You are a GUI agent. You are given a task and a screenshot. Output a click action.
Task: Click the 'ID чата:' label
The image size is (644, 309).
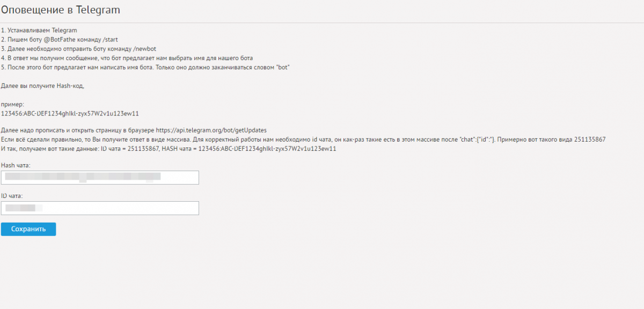[12, 196]
